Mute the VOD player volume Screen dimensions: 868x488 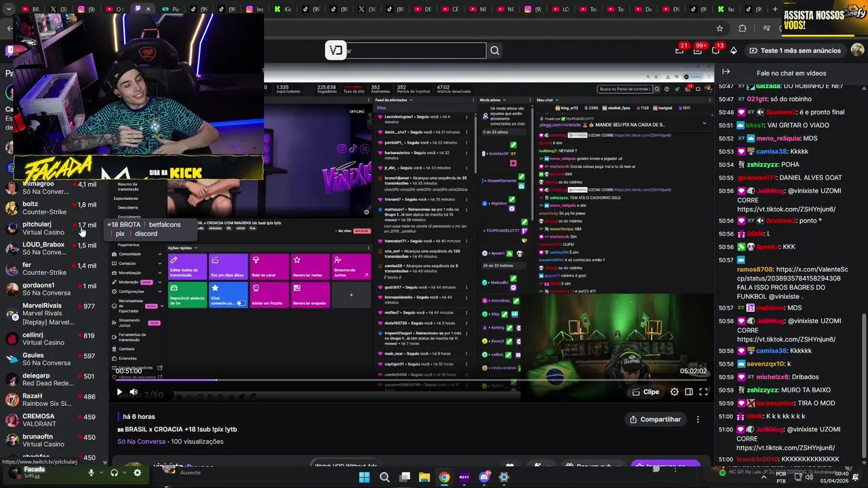[x=134, y=392]
